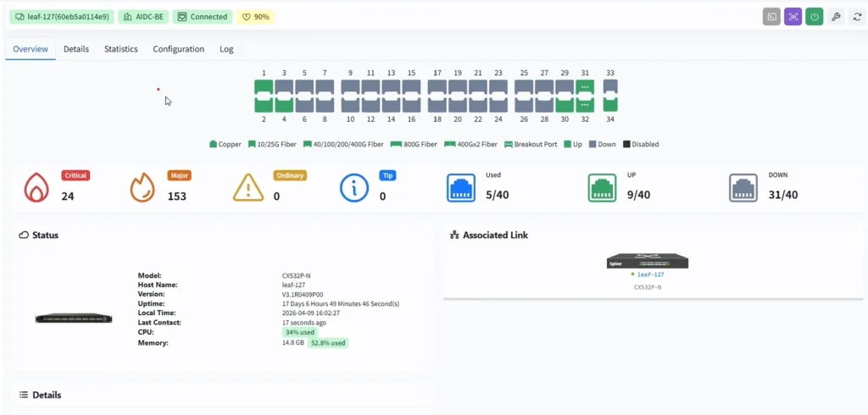Click the 153 major alarm count
The image size is (868, 415).
click(x=177, y=196)
